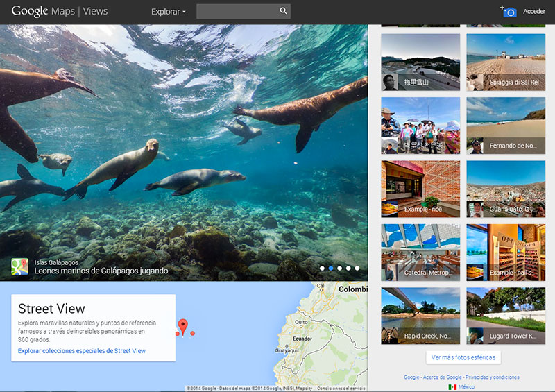The height and width of the screenshot is (392, 555).
Task: Click the Mexico flag icon in the footer
Action: 452,386
